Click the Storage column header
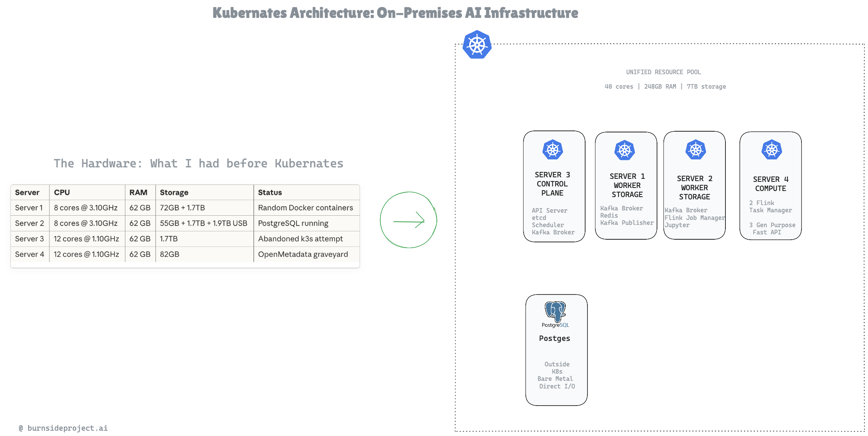 coord(174,193)
